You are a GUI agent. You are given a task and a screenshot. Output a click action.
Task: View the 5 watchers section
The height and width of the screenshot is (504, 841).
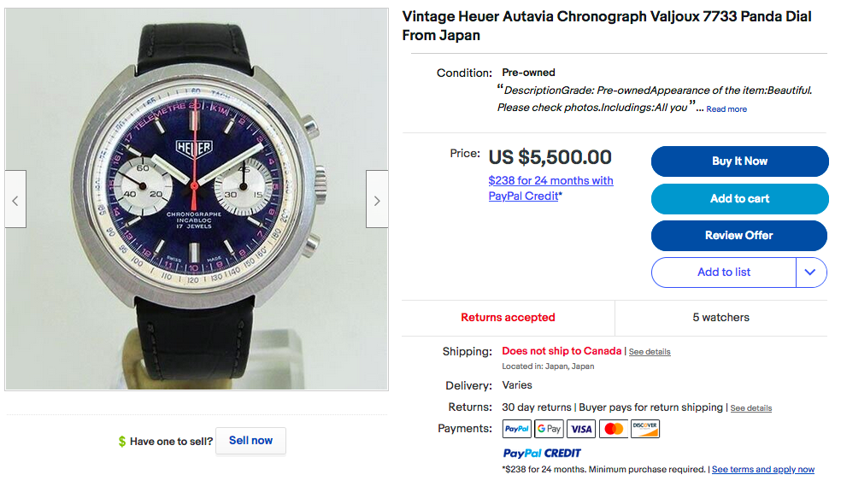(720, 317)
